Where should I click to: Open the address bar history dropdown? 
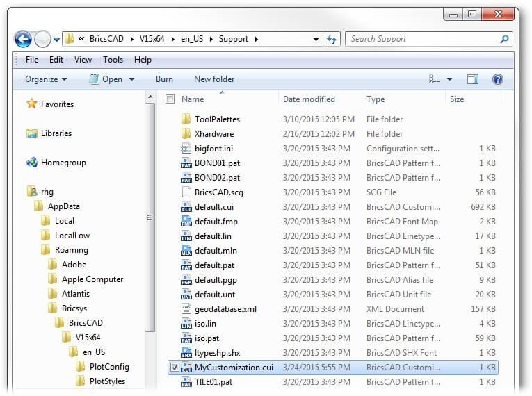tap(316, 40)
